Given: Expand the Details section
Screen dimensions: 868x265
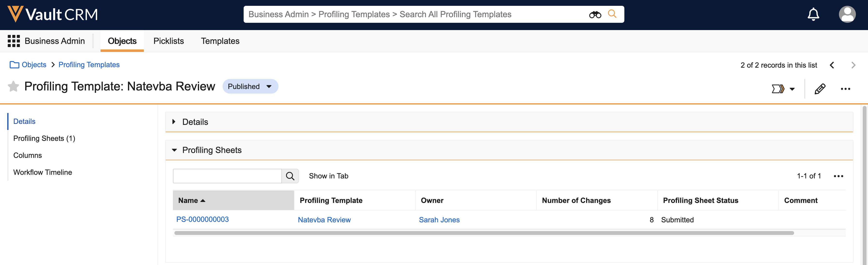Looking at the screenshot, I should [x=174, y=122].
